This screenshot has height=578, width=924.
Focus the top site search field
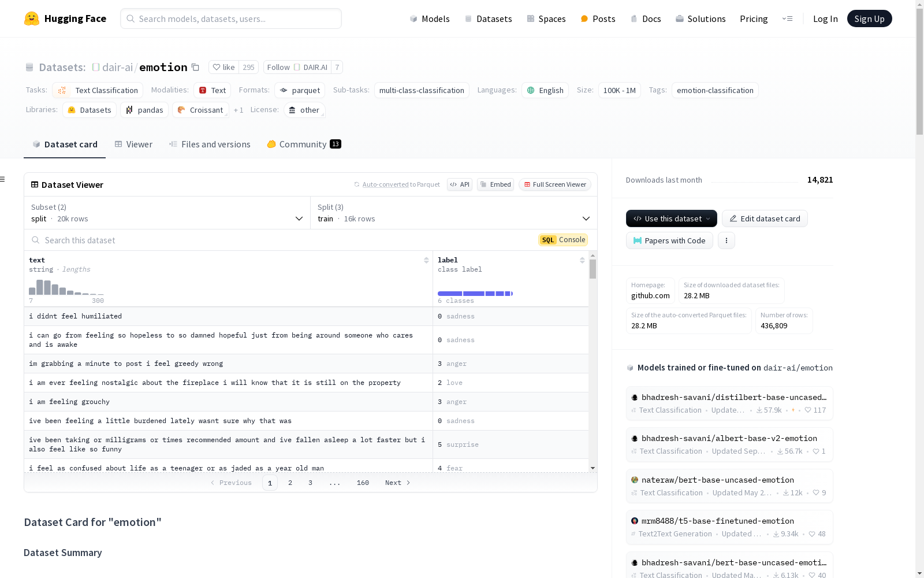[231, 18]
